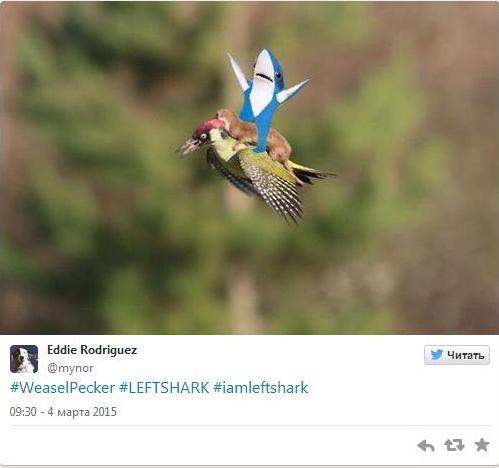
Task: Click the shark's white raised fin
Action: point(238,72)
